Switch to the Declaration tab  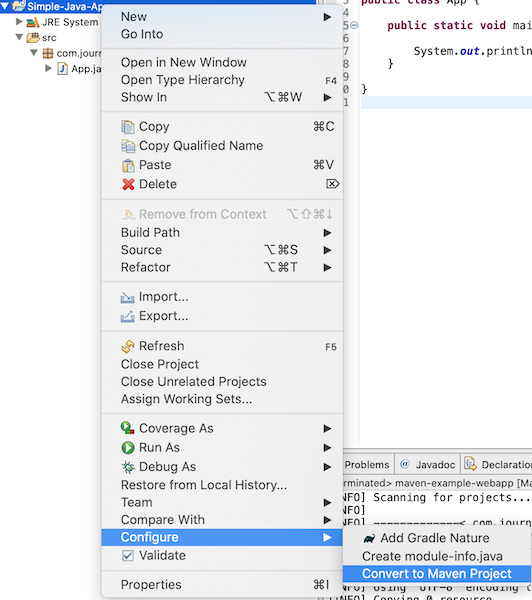[496, 465]
